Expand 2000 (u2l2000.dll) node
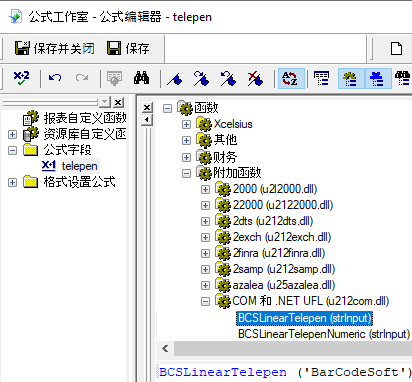This screenshot has width=412, height=382. (205, 189)
